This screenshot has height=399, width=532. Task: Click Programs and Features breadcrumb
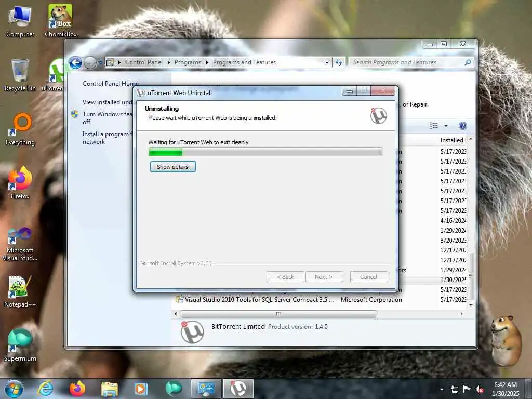click(244, 62)
